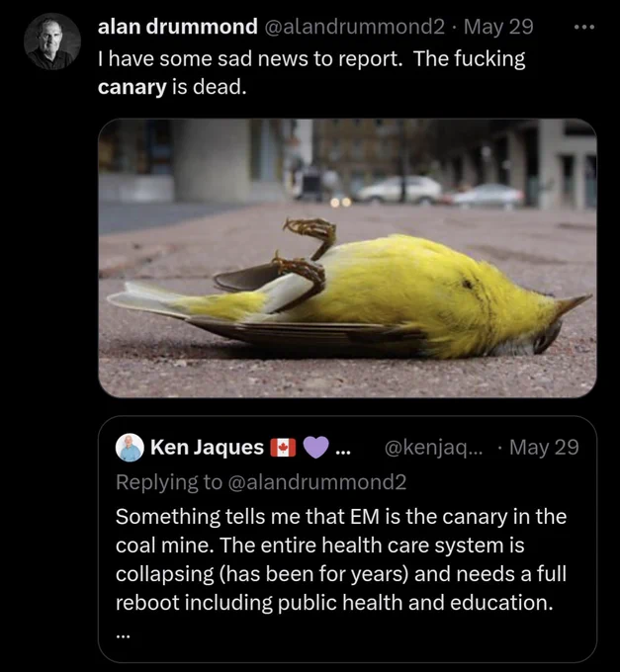
Task: Open the @kenjaq... handle
Action: pos(433,448)
